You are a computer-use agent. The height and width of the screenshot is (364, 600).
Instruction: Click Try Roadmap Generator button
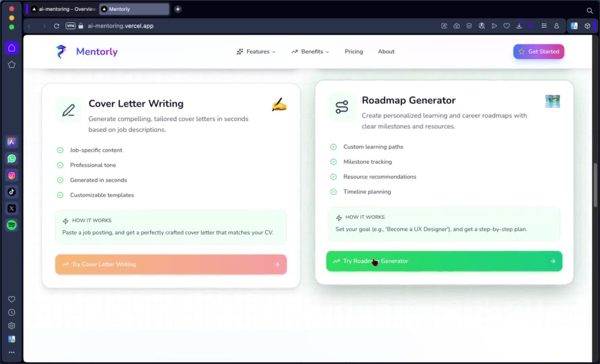click(444, 261)
